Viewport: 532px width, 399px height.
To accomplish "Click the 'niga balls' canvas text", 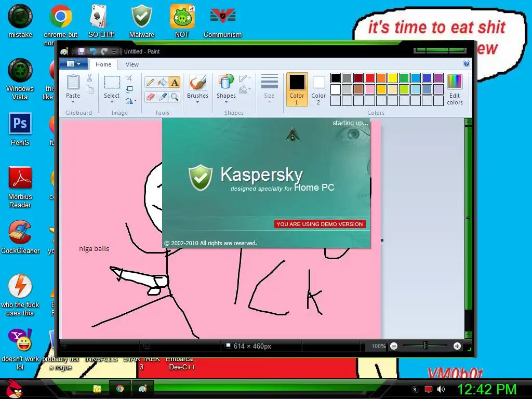I will (x=94, y=248).
